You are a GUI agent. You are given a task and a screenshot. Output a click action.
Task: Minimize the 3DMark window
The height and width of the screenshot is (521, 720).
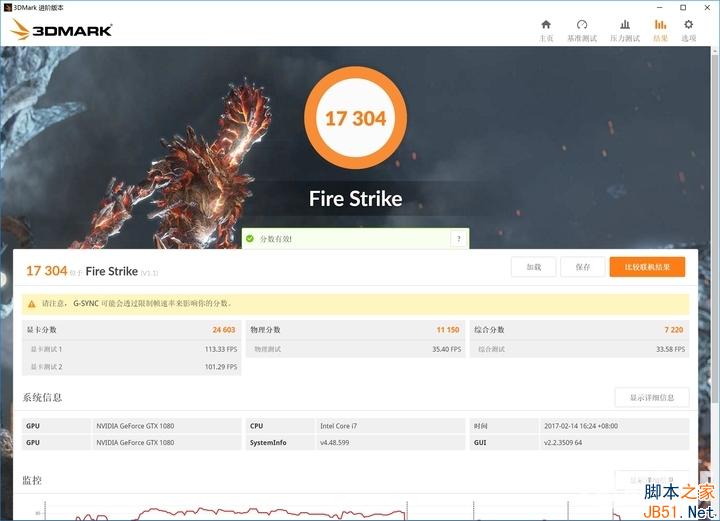660,7
